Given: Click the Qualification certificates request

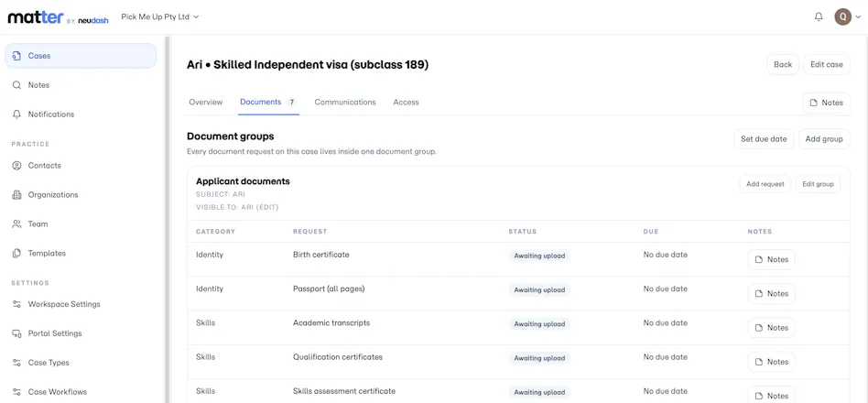Looking at the screenshot, I should point(338,357).
